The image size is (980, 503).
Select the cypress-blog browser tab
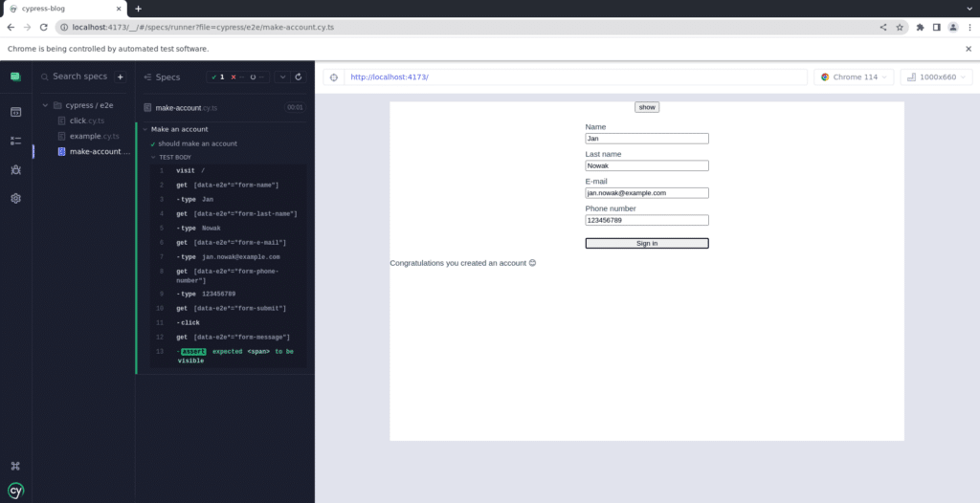(65, 9)
